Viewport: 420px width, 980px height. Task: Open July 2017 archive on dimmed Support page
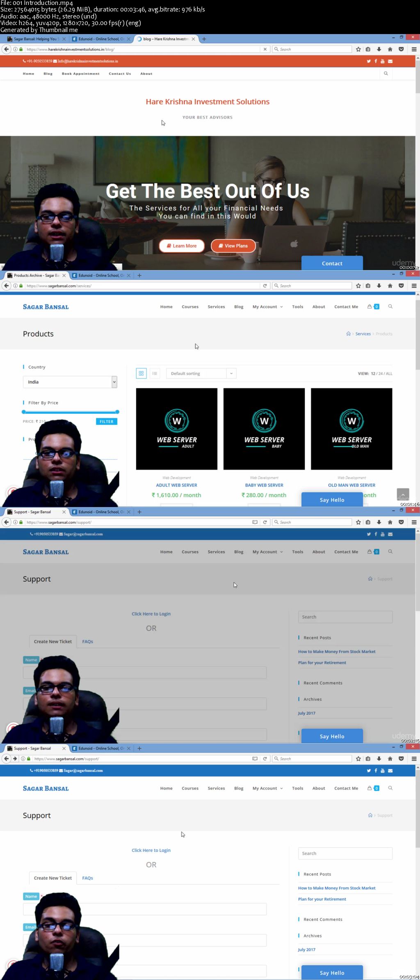coord(306,713)
